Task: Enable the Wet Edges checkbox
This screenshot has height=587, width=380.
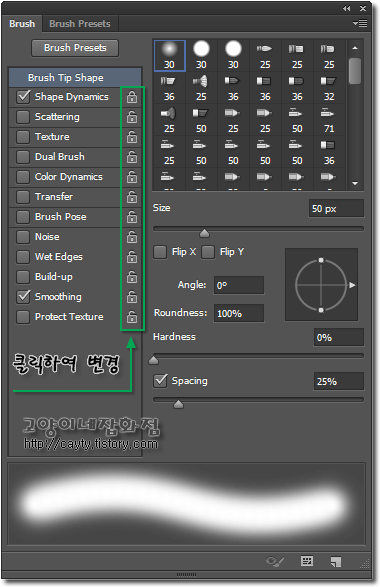Action: click(23, 257)
